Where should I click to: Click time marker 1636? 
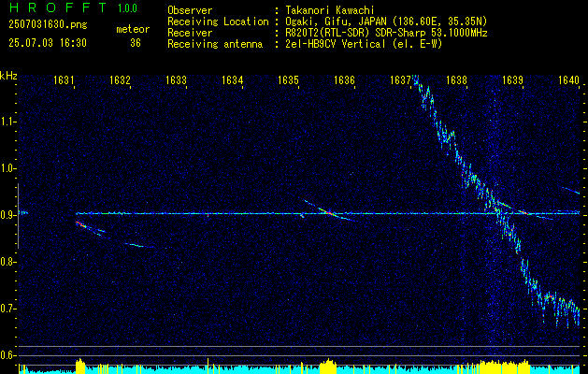point(344,79)
